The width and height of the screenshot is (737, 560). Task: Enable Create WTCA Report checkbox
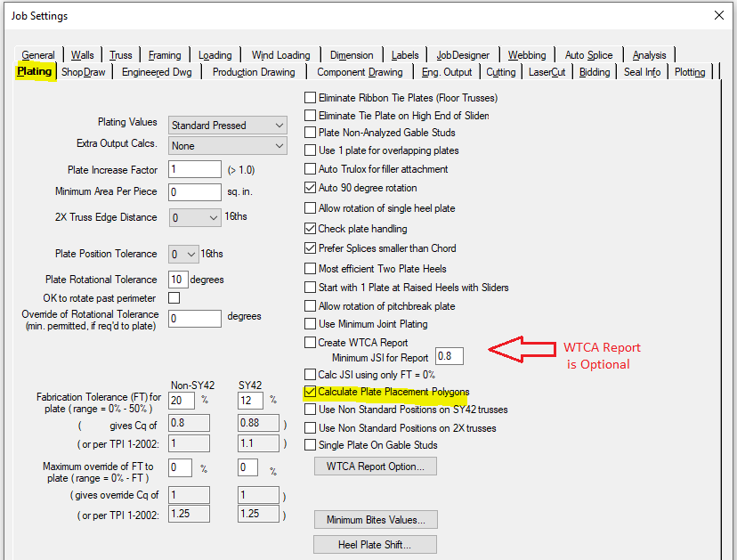(311, 343)
